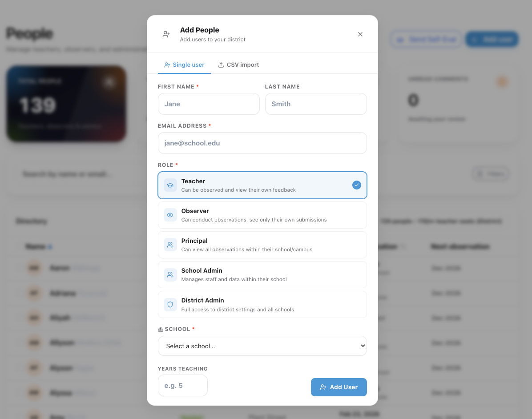The image size is (532, 419).
Task: Click the Principal people icon
Action: (x=170, y=245)
